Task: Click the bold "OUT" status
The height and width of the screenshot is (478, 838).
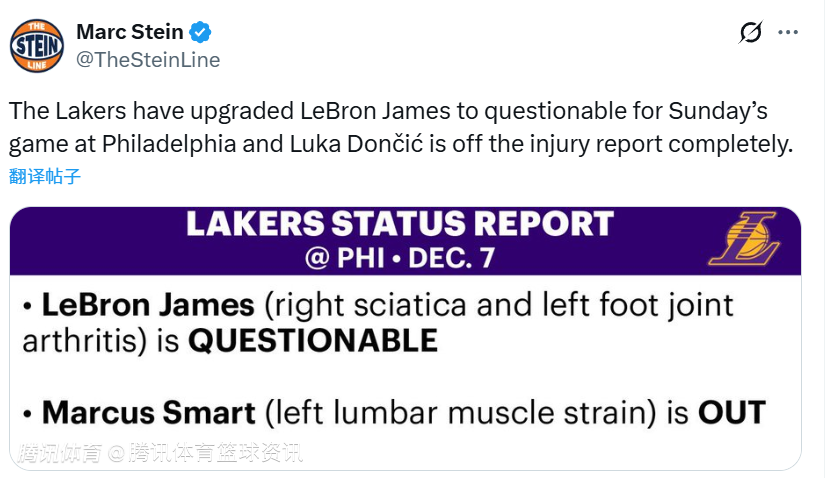Action: click(732, 411)
